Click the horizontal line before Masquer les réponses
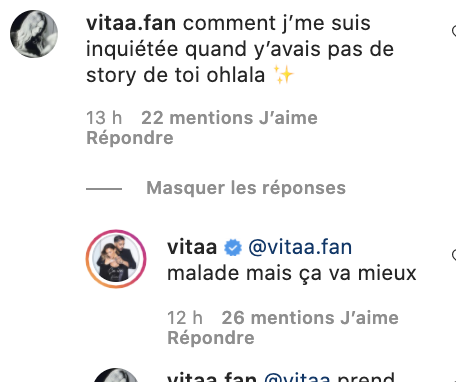This screenshot has height=382, width=456. pos(104,189)
